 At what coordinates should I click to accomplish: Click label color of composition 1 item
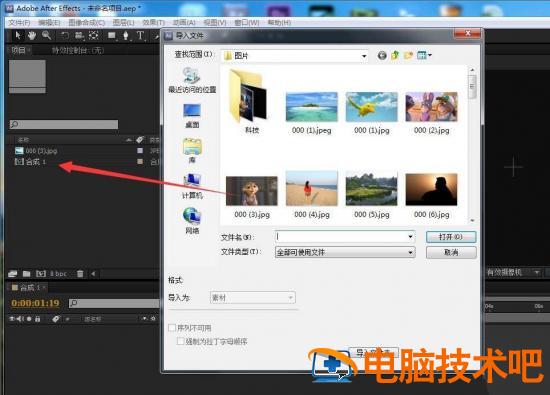(x=140, y=161)
